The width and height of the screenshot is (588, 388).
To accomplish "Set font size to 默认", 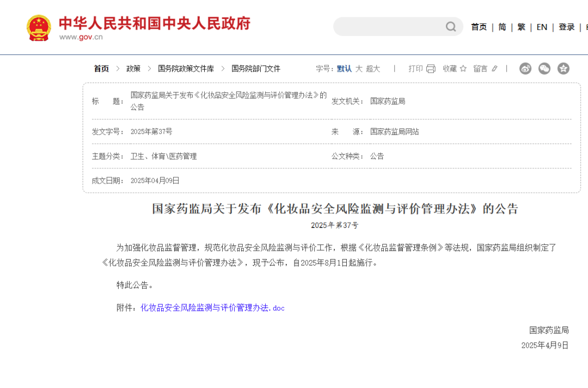I will click(x=344, y=69).
